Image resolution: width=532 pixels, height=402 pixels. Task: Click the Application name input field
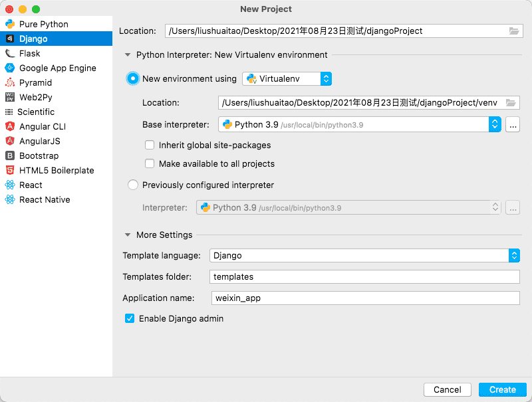pos(365,298)
